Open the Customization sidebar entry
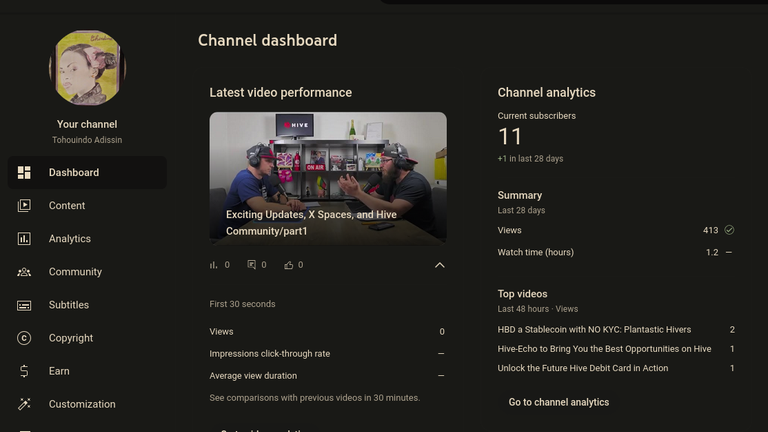This screenshot has height=432, width=768. click(x=87, y=404)
